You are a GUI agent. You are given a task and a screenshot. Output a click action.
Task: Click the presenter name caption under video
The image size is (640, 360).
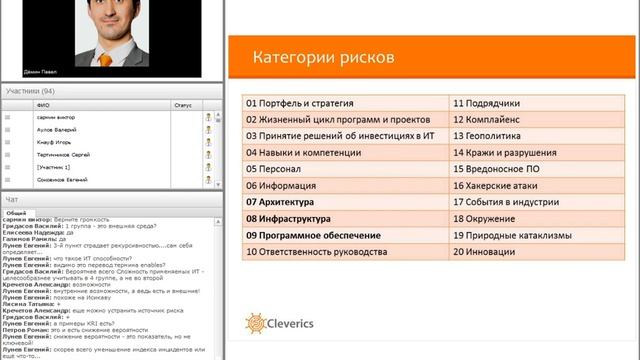coord(40,72)
